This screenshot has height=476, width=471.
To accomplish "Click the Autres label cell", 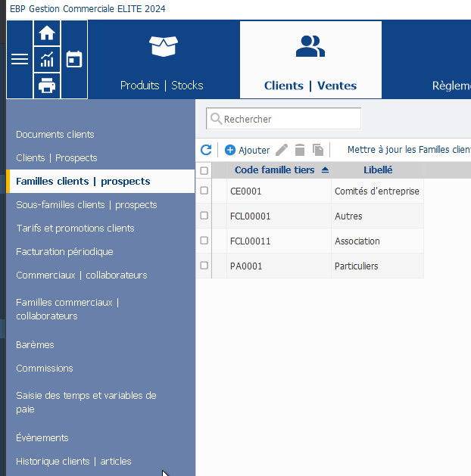I will (377, 216).
